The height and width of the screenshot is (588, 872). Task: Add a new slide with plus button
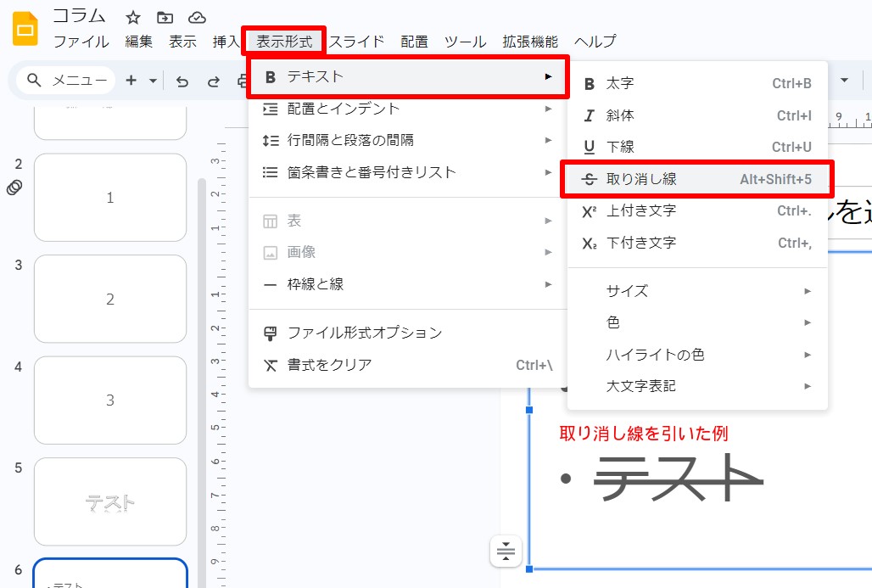pos(131,81)
